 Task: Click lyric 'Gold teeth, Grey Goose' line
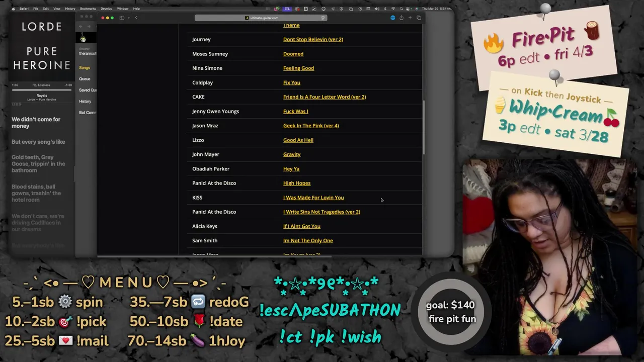(38, 164)
